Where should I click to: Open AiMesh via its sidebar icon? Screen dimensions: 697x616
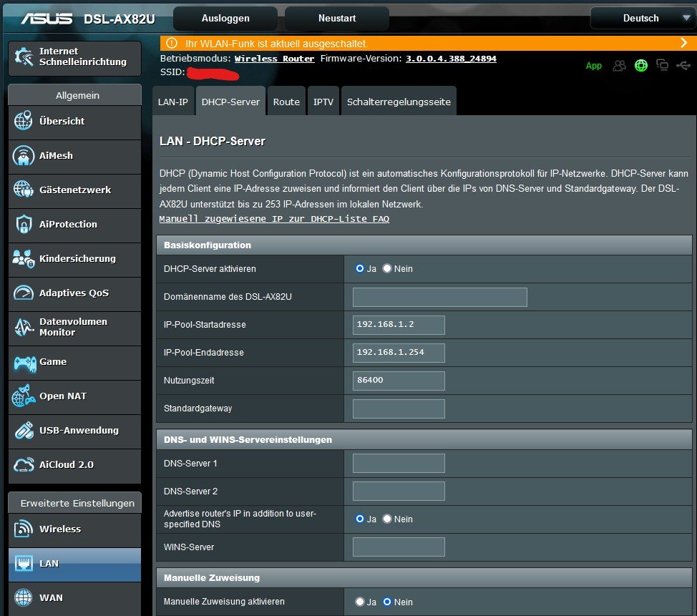[23, 155]
